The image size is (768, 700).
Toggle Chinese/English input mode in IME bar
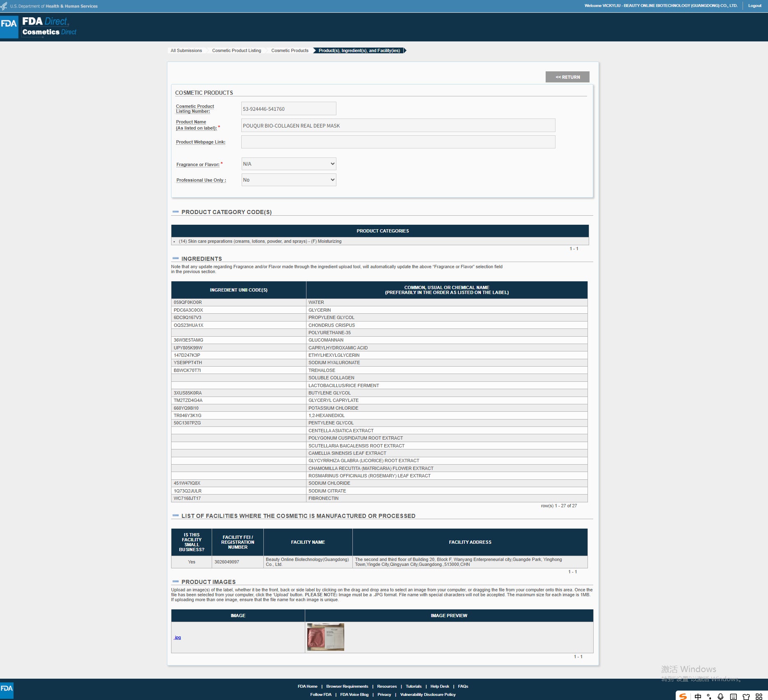click(698, 696)
